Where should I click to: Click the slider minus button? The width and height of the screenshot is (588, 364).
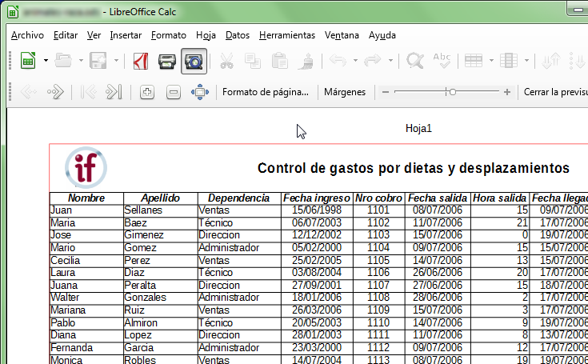tap(386, 92)
